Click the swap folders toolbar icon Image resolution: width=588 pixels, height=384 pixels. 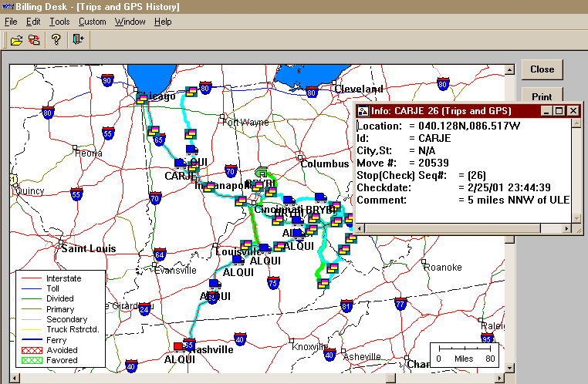point(34,40)
